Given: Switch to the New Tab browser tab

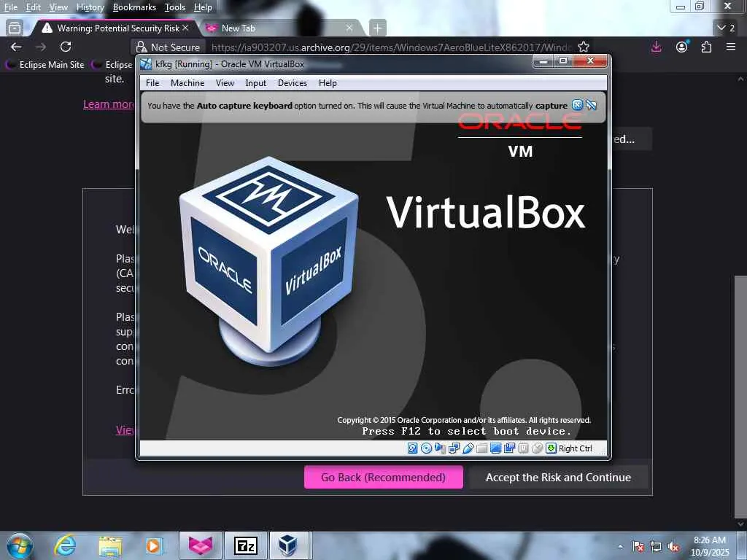Looking at the screenshot, I should (x=281, y=28).
